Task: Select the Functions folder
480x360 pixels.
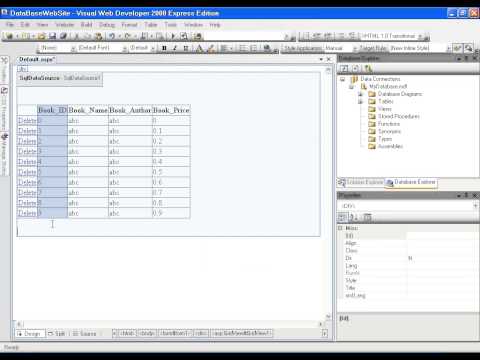Action: [389, 124]
